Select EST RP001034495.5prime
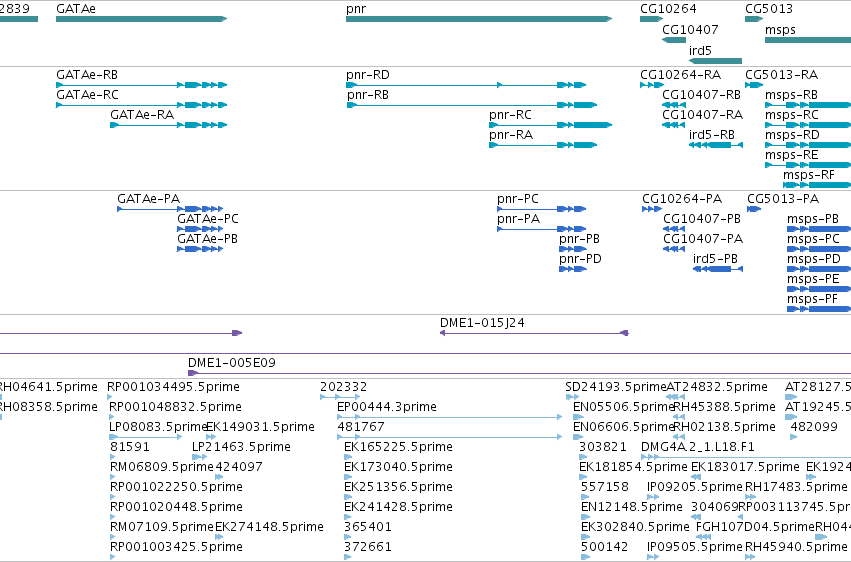851x562 pixels. (173, 387)
